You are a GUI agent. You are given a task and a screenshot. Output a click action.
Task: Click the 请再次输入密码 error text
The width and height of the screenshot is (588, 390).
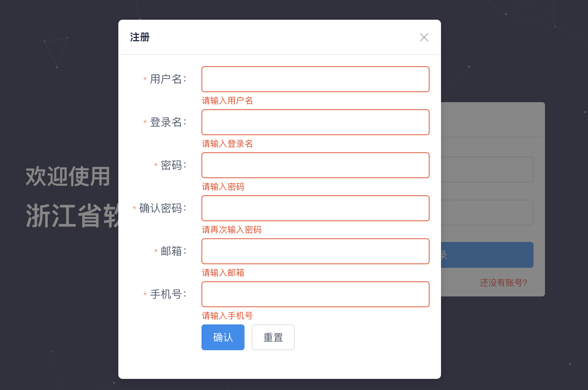pos(232,230)
